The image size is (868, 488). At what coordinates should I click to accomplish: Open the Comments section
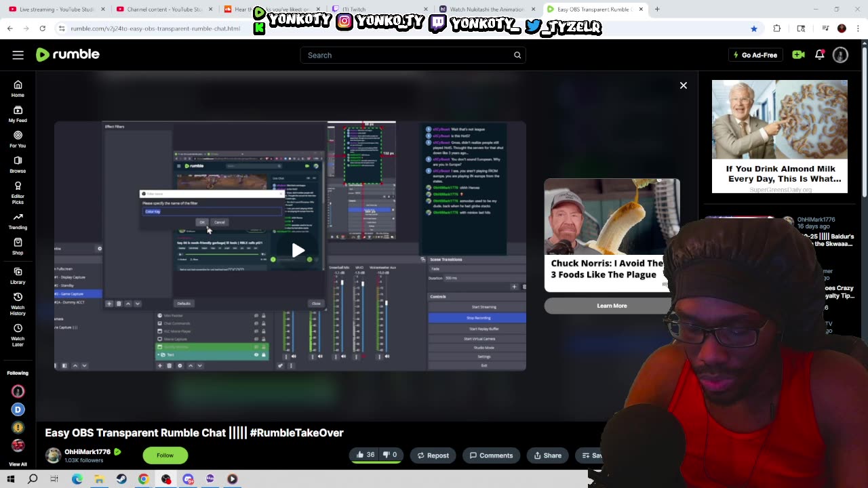click(x=491, y=455)
